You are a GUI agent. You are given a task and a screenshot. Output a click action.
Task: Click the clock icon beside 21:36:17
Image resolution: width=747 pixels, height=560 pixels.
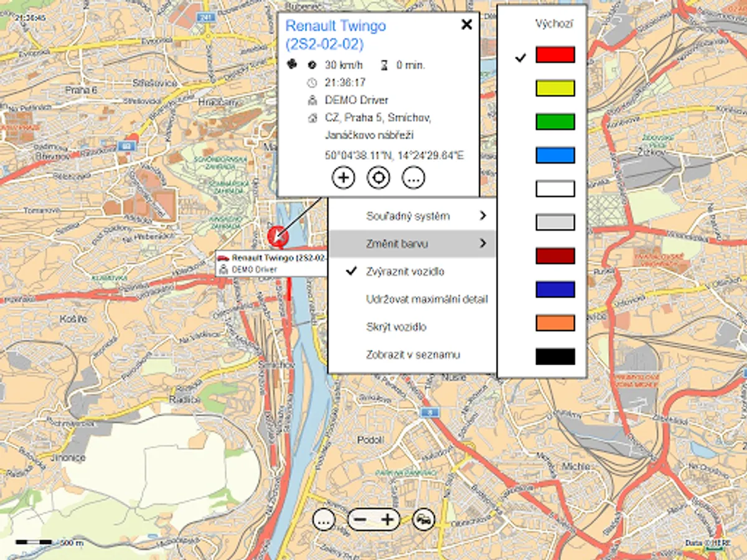pos(312,82)
